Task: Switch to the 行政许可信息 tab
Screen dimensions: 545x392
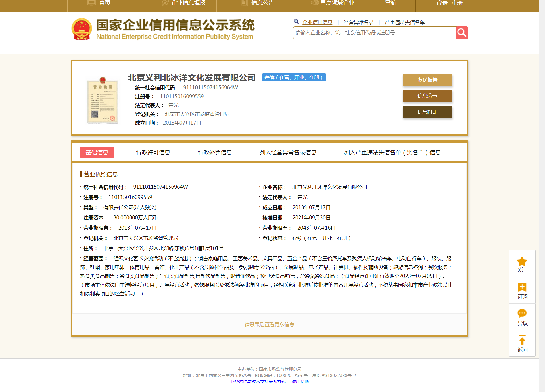Action: point(153,152)
